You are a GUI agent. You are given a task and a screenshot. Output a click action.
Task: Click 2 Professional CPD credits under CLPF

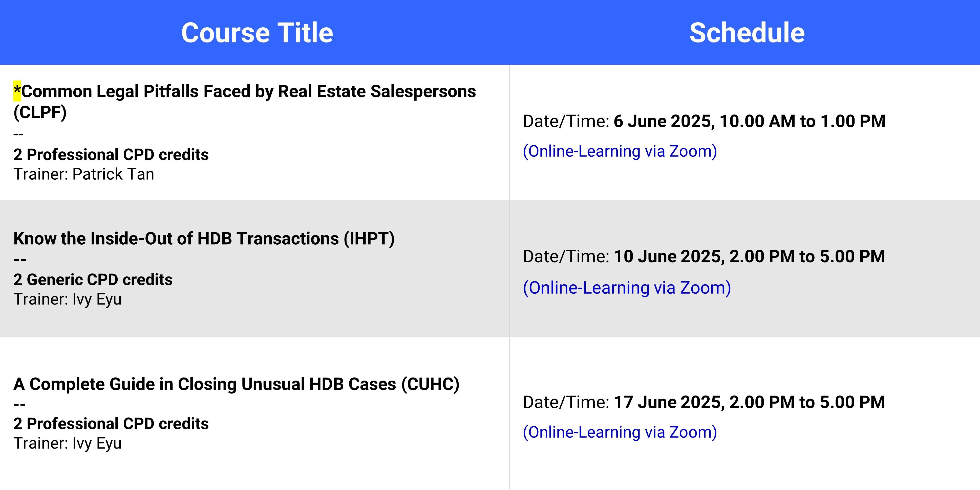click(x=111, y=155)
